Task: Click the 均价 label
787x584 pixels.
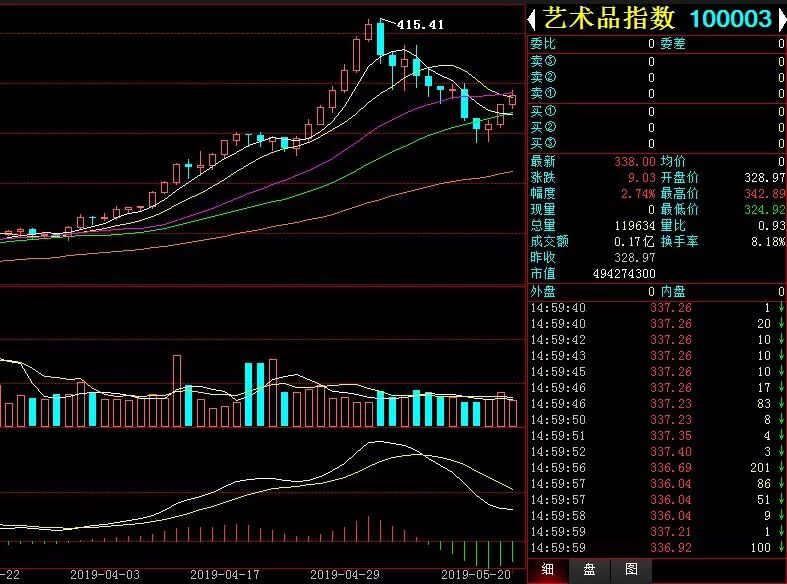Action: (x=673, y=162)
